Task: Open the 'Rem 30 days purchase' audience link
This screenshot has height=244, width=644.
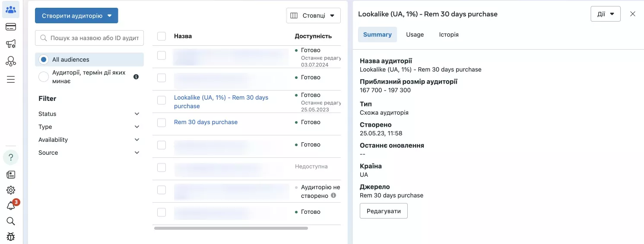Action: click(x=206, y=122)
